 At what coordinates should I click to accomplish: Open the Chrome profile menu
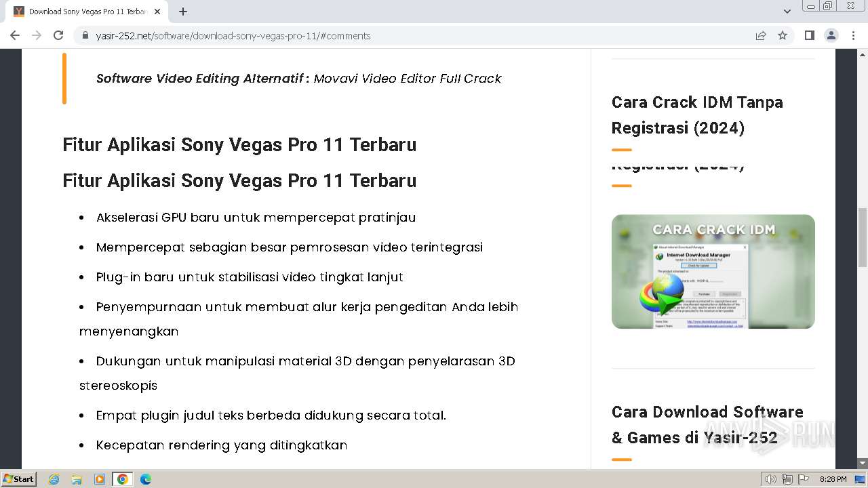pyautogui.click(x=831, y=35)
